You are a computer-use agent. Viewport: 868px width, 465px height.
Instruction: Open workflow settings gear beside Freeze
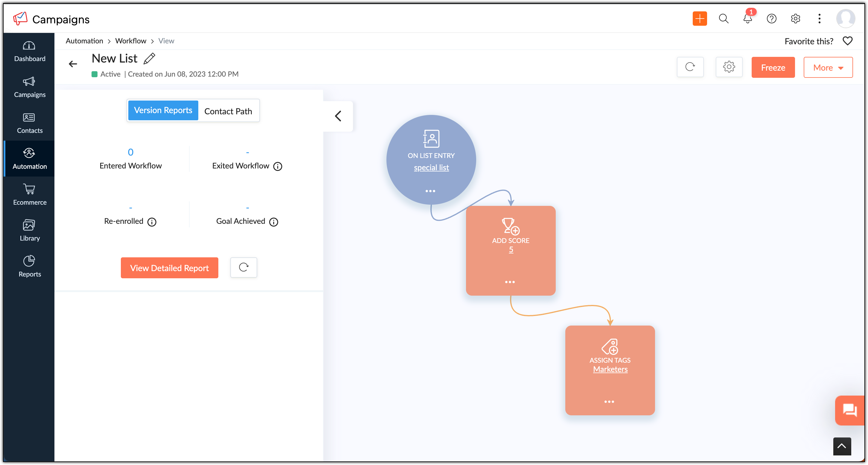pyautogui.click(x=729, y=67)
